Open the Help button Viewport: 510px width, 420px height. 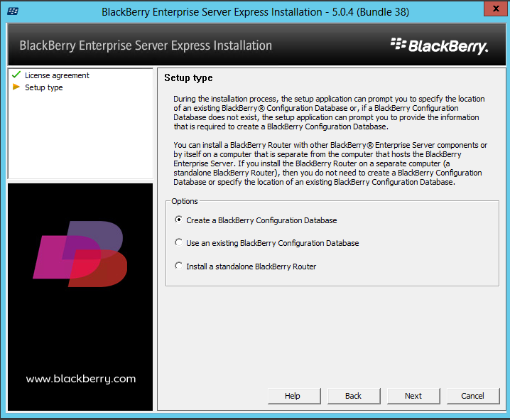[x=294, y=396]
